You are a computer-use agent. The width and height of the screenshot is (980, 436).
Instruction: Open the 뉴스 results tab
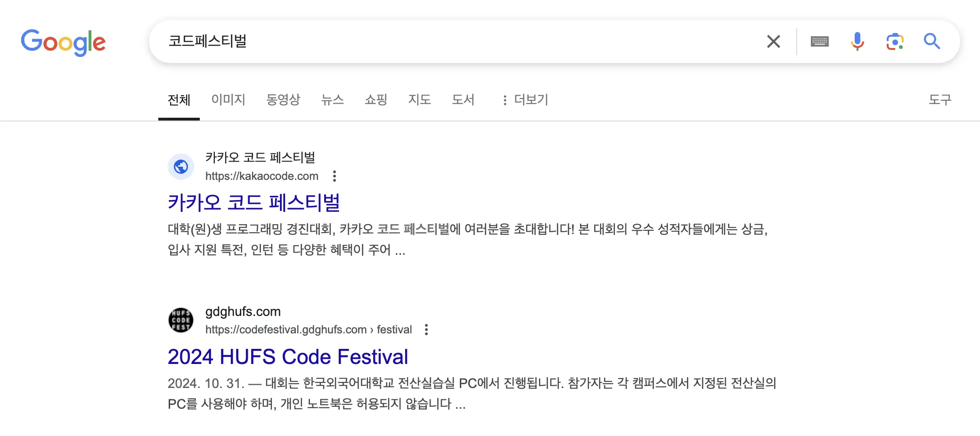tap(333, 100)
